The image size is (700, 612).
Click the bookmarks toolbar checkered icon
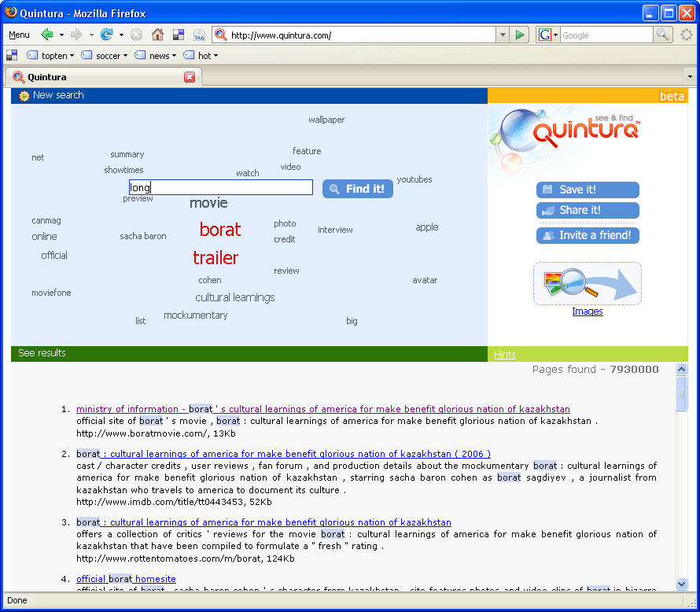click(12, 55)
